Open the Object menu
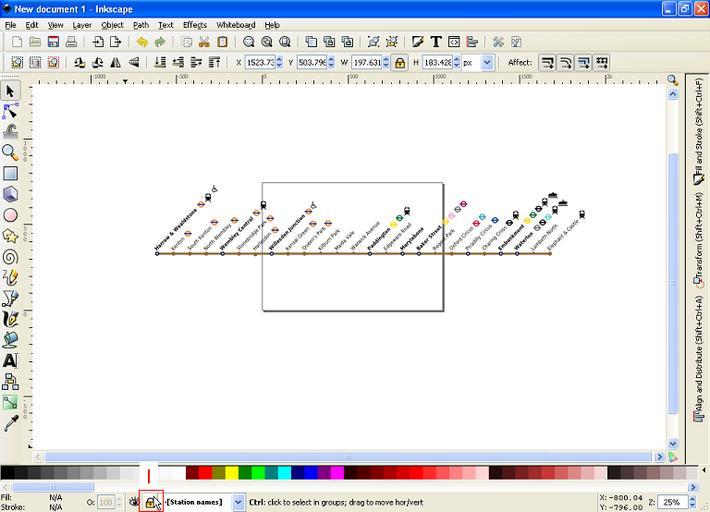The height and width of the screenshot is (512, 710). (x=112, y=25)
